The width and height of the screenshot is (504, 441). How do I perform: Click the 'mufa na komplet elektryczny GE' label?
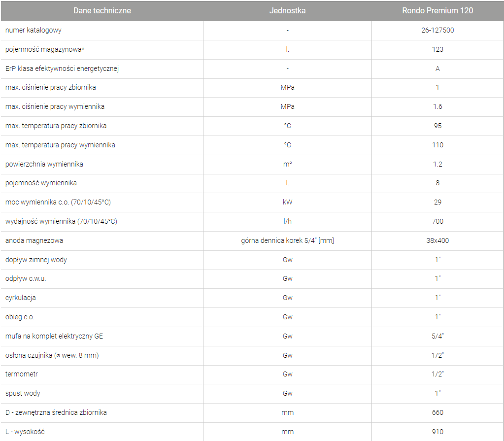54,336
